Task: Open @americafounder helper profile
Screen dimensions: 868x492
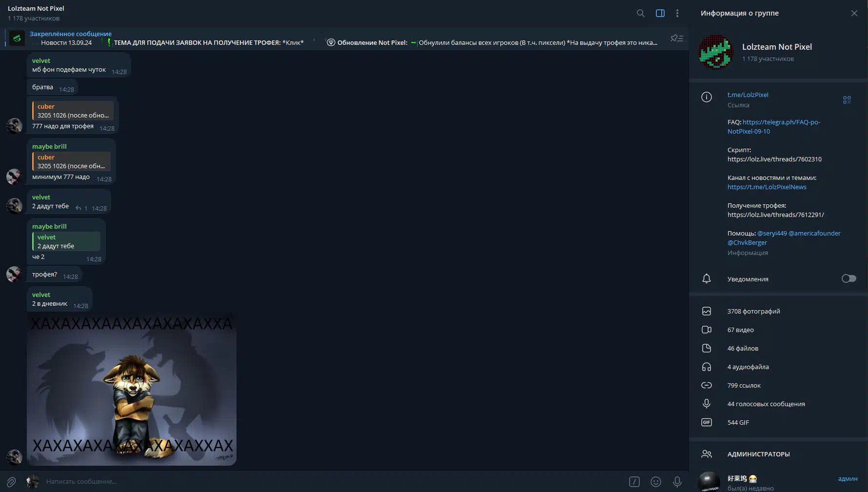Action: coord(814,233)
